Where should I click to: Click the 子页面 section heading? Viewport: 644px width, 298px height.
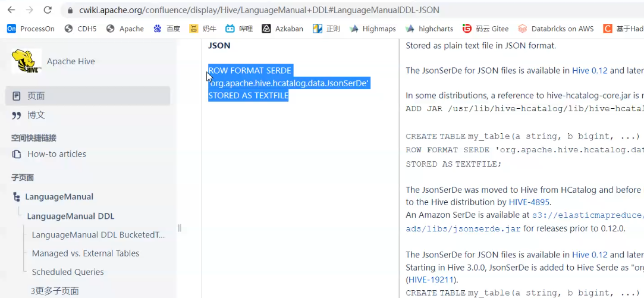pos(23,178)
